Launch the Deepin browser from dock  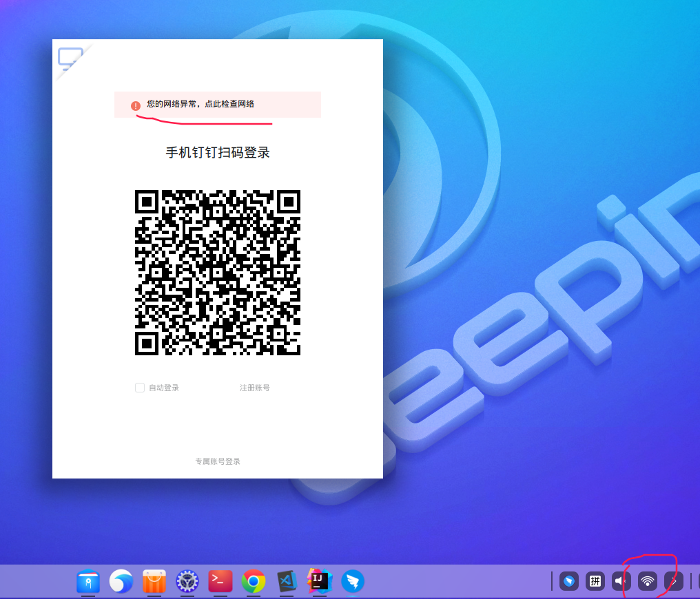121,581
